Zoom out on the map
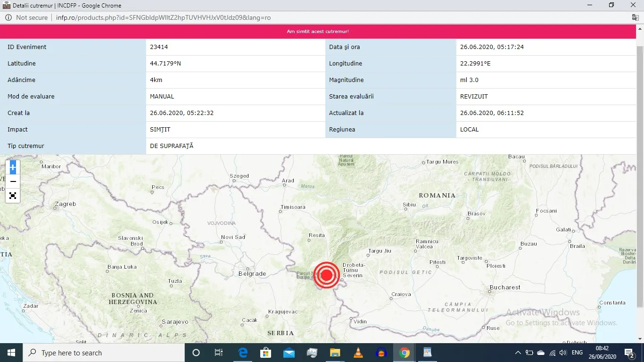The width and height of the screenshot is (644, 362). coord(13,181)
